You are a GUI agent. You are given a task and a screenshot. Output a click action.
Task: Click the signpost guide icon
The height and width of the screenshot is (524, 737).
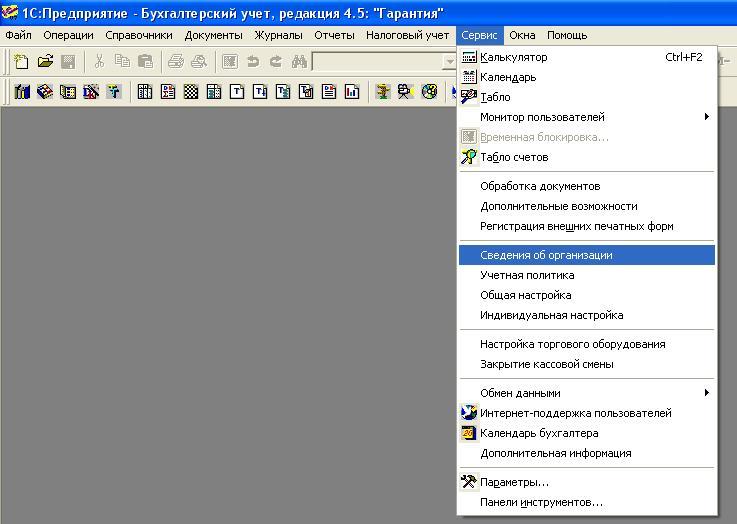coord(383,91)
